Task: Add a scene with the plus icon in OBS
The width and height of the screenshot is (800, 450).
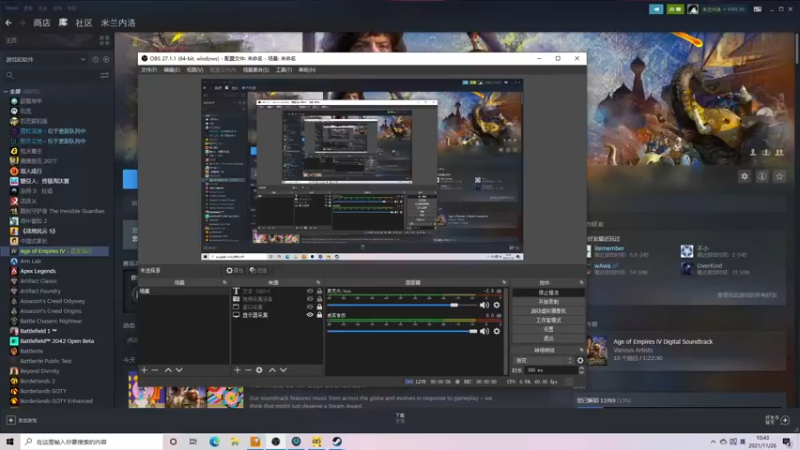Action: tap(144, 370)
